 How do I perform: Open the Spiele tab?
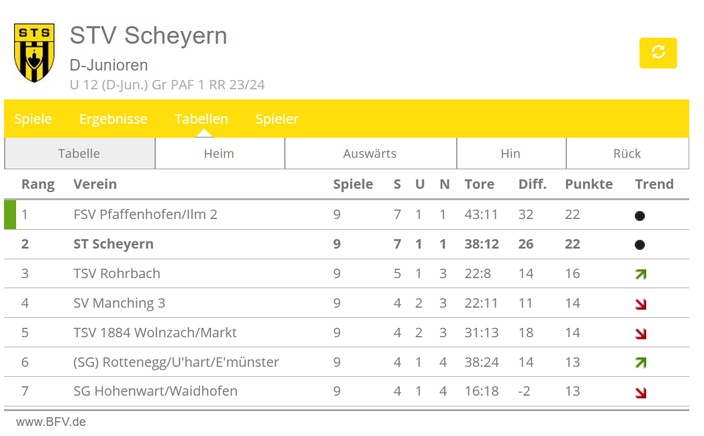pyautogui.click(x=33, y=119)
